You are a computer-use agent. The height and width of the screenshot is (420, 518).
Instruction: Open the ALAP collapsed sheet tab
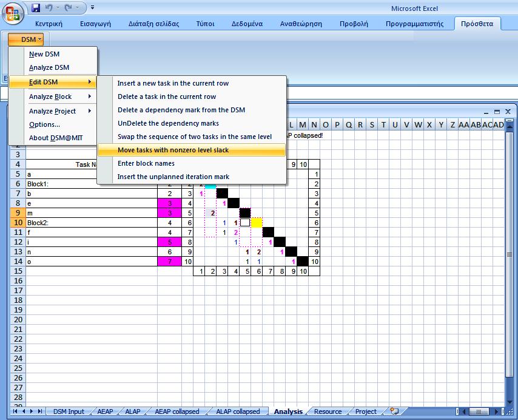tap(238, 412)
